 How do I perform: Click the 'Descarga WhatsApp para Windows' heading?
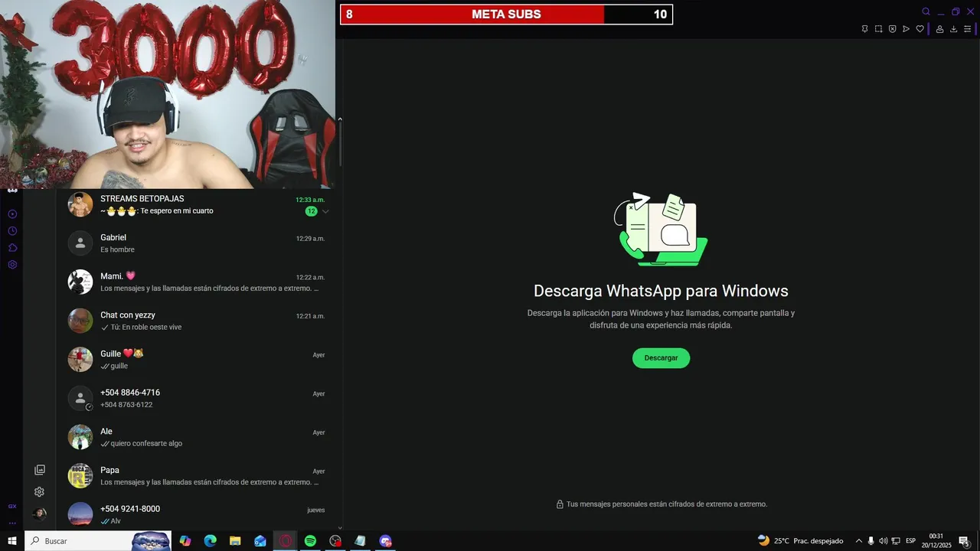point(661,291)
